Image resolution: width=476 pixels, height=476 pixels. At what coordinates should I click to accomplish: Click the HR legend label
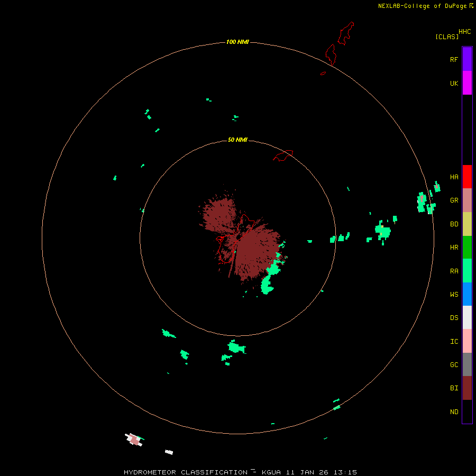click(454, 248)
